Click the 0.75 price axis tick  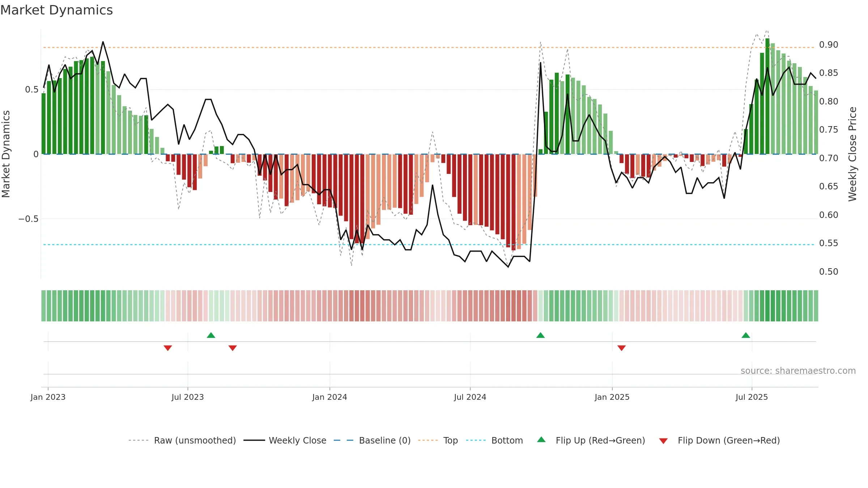tap(829, 130)
